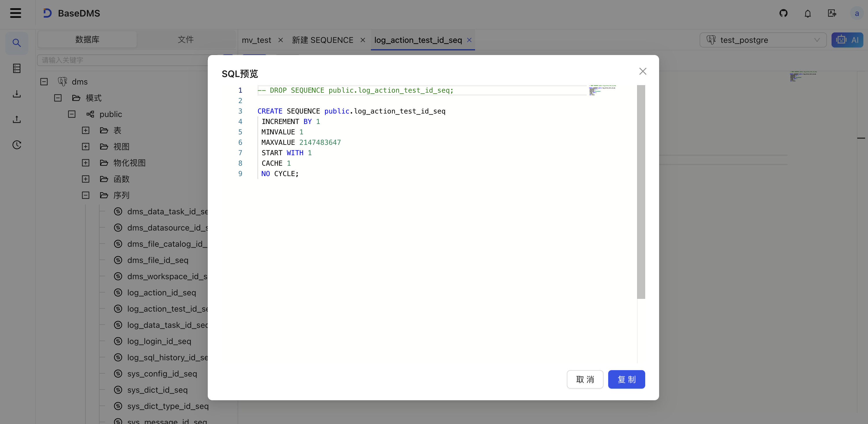Screen dimensions: 868x424
Task: Close the 新建 SEQUENCE tab
Action: click(x=363, y=40)
